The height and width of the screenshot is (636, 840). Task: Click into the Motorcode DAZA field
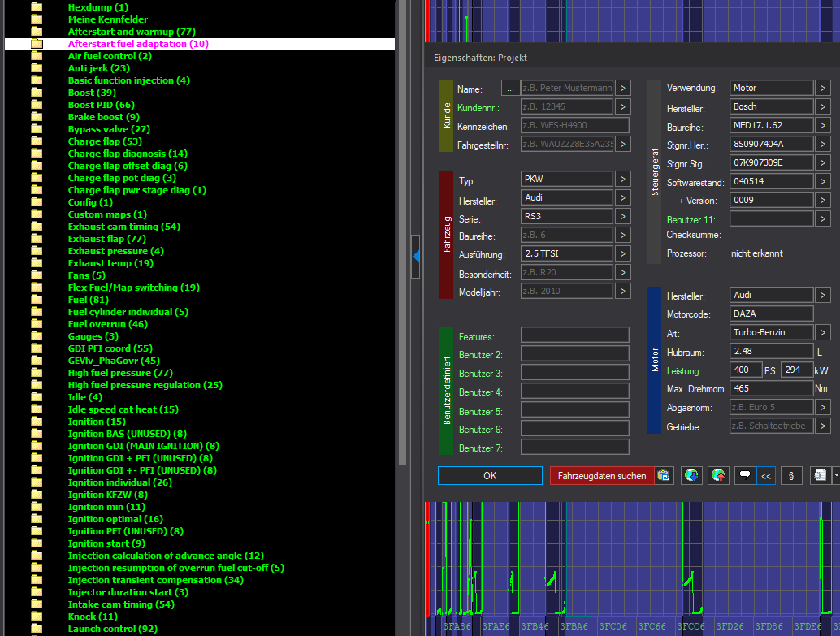(x=772, y=314)
